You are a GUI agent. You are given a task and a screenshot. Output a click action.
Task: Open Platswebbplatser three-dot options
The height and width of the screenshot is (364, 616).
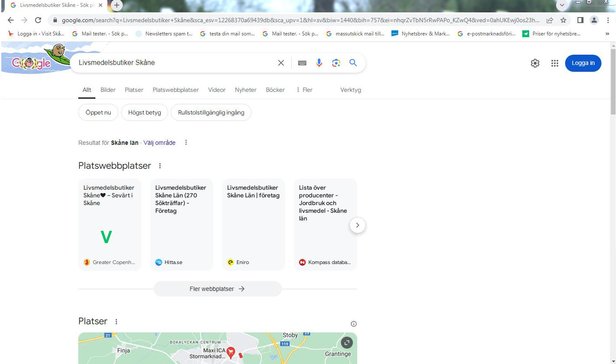160,166
